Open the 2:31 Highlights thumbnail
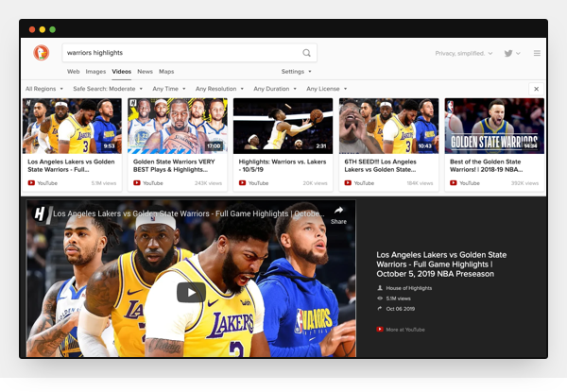This screenshot has width=567, height=392. (283, 126)
